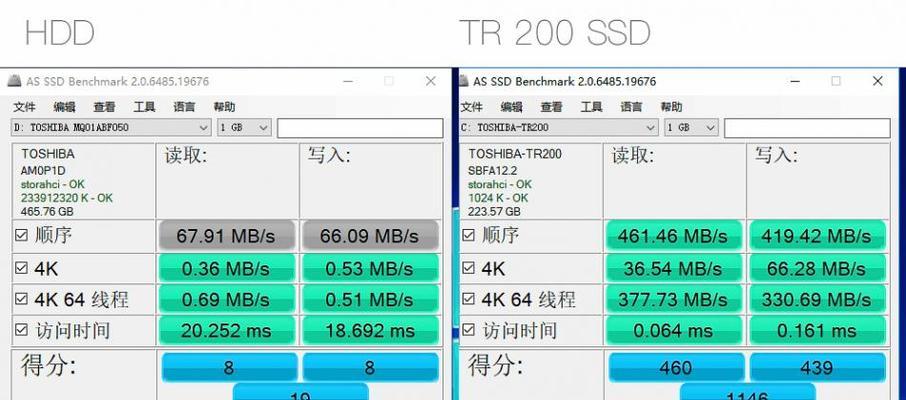This screenshot has height=400, width=906.
Task: Open 查看 menu in HDD window
Action: tap(104, 107)
